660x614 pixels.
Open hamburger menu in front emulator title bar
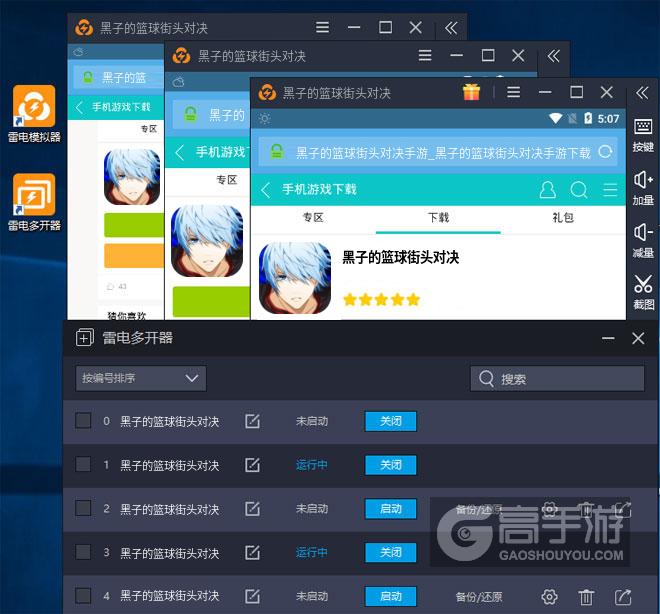coord(514,92)
